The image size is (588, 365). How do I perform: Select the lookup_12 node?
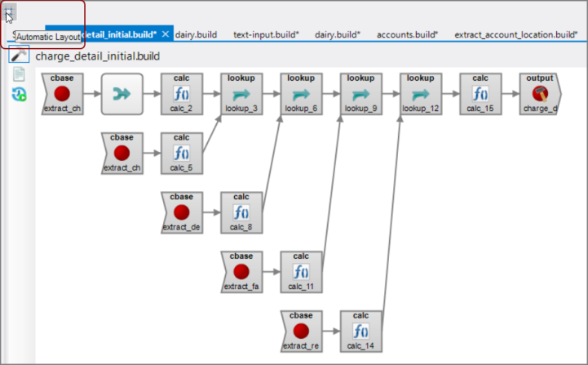click(x=421, y=94)
